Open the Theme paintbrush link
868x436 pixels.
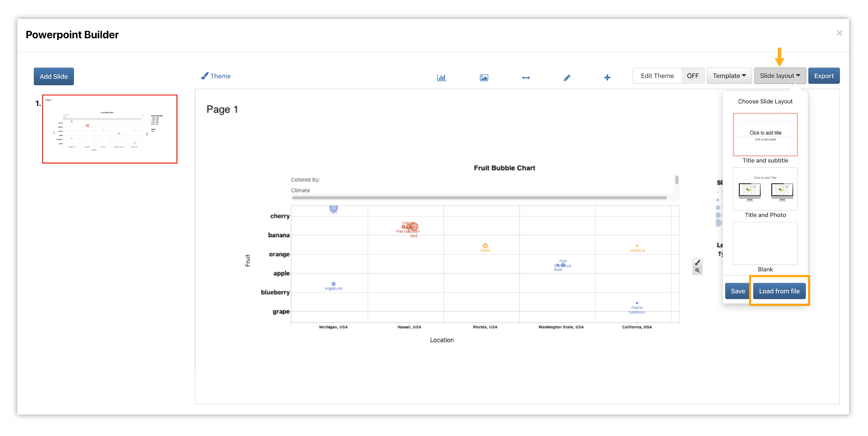pyautogui.click(x=216, y=76)
